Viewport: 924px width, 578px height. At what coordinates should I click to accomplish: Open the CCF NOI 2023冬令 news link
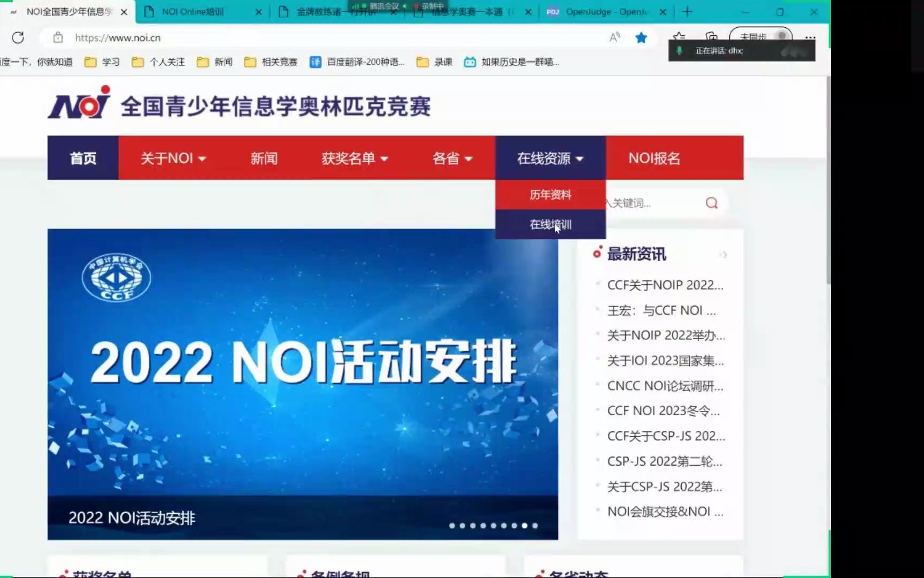663,410
